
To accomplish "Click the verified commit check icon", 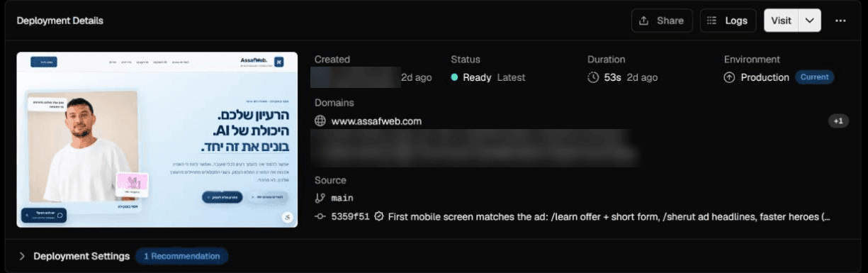I will 379,216.
